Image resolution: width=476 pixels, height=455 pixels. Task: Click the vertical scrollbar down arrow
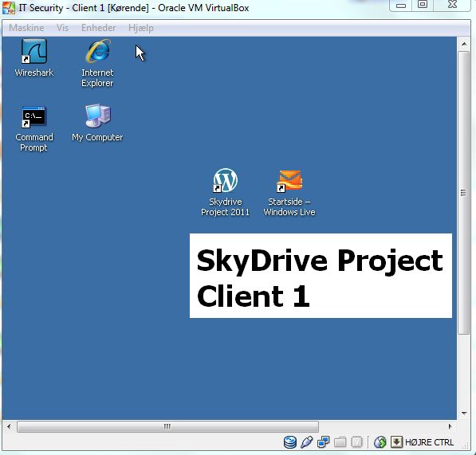pyautogui.click(x=464, y=413)
